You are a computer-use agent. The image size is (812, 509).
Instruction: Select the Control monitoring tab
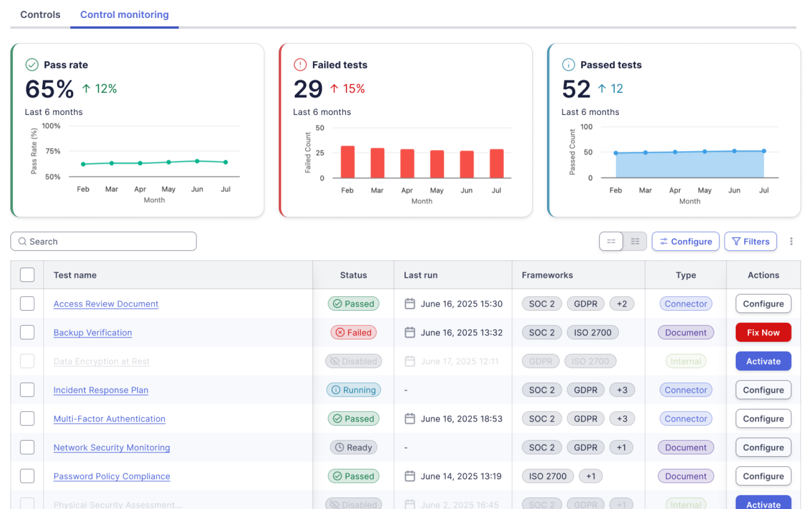tap(124, 15)
